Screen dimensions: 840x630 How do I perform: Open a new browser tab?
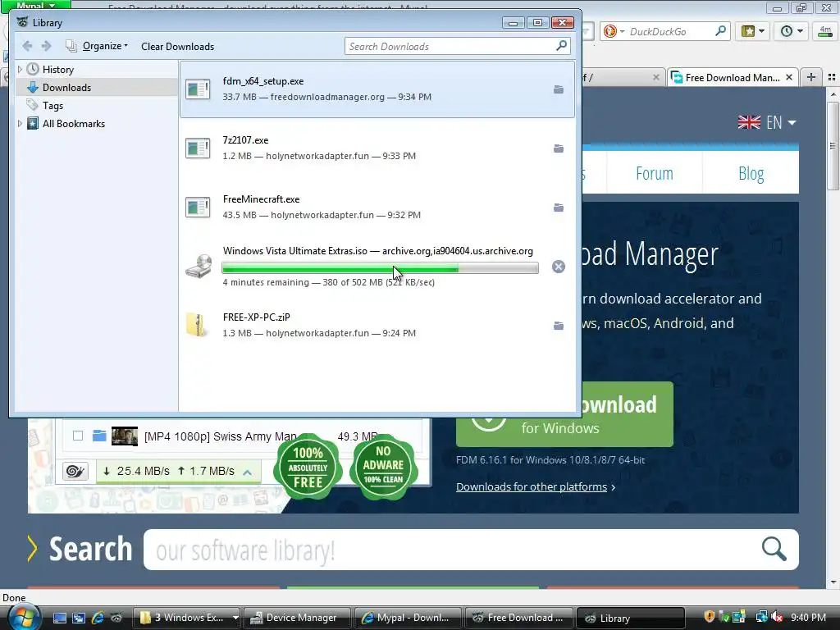point(811,77)
